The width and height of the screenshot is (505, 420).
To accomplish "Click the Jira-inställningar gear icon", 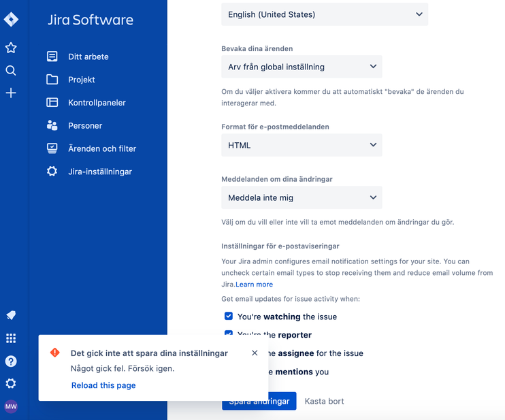I will [x=52, y=172].
